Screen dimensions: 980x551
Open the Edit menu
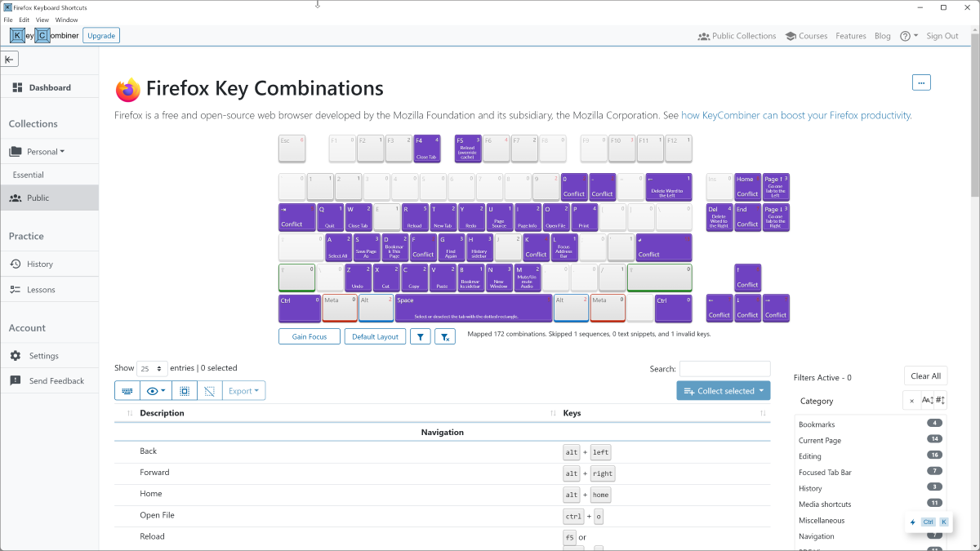24,20
